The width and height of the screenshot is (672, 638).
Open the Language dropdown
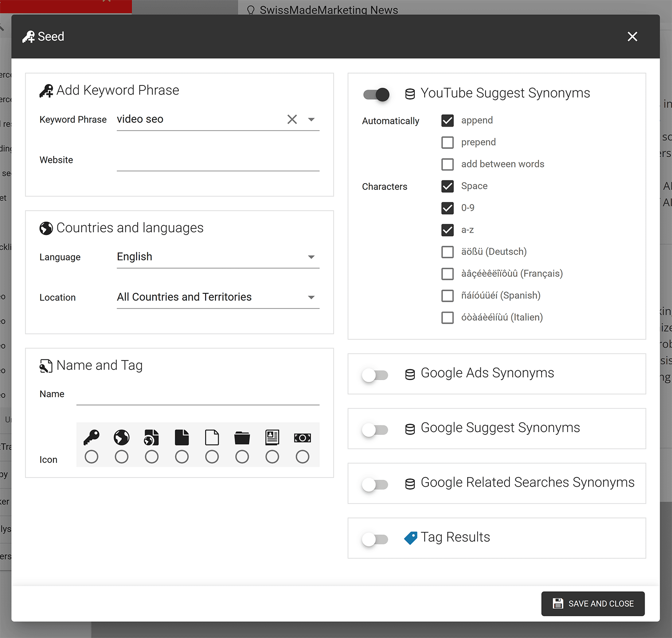coord(218,257)
